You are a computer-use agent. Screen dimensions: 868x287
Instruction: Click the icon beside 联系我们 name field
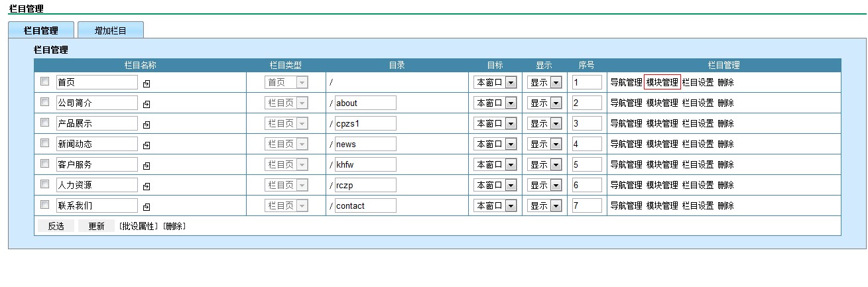147,207
